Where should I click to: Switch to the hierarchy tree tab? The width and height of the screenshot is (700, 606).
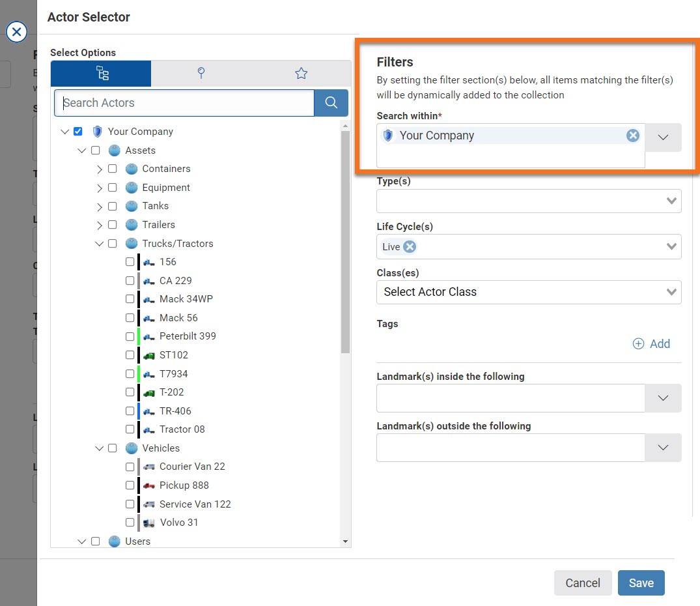(100, 74)
